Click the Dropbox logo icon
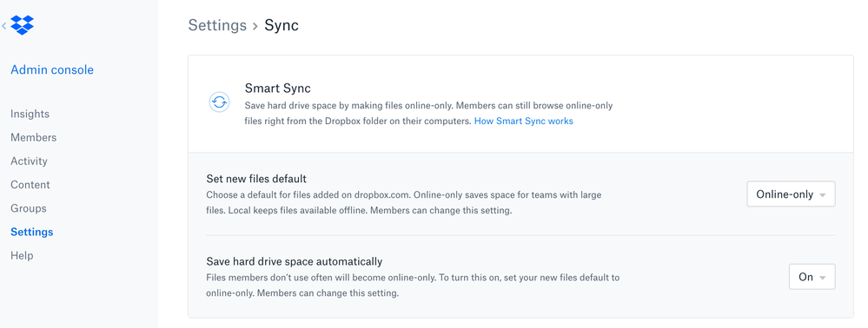This screenshot has width=868, height=328. (22, 25)
